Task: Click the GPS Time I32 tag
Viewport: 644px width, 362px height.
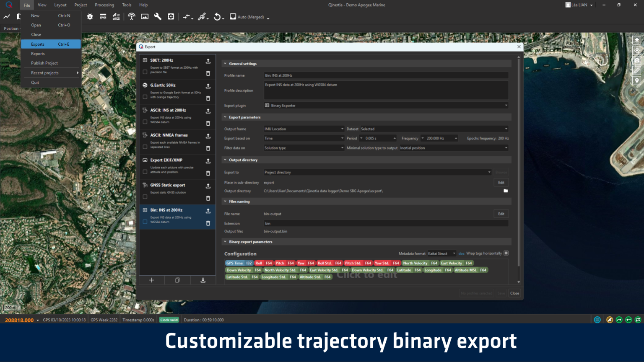Action: (239, 263)
